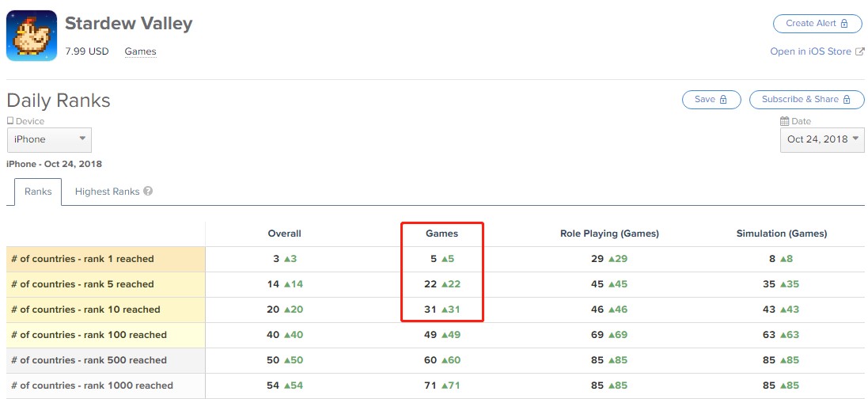Click Games rank 10 value 31
This screenshot has width=868, height=399.
click(x=430, y=310)
